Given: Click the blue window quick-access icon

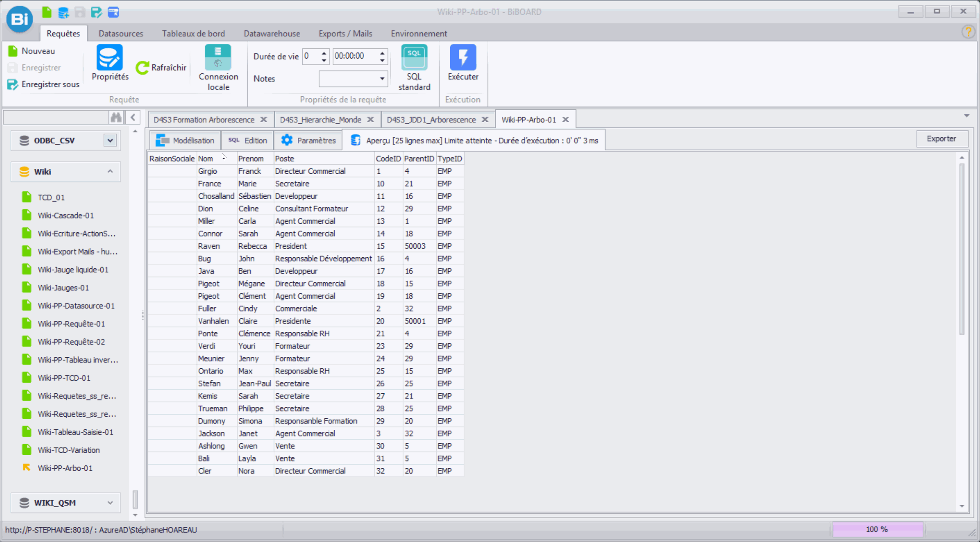Looking at the screenshot, I should pos(113,13).
